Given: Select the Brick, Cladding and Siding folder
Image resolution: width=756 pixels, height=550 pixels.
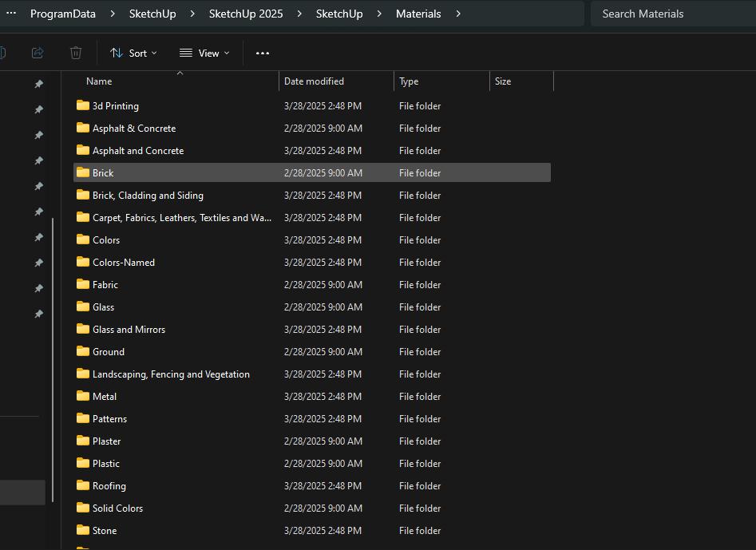Looking at the screenshot, I should tap(148, 196).
